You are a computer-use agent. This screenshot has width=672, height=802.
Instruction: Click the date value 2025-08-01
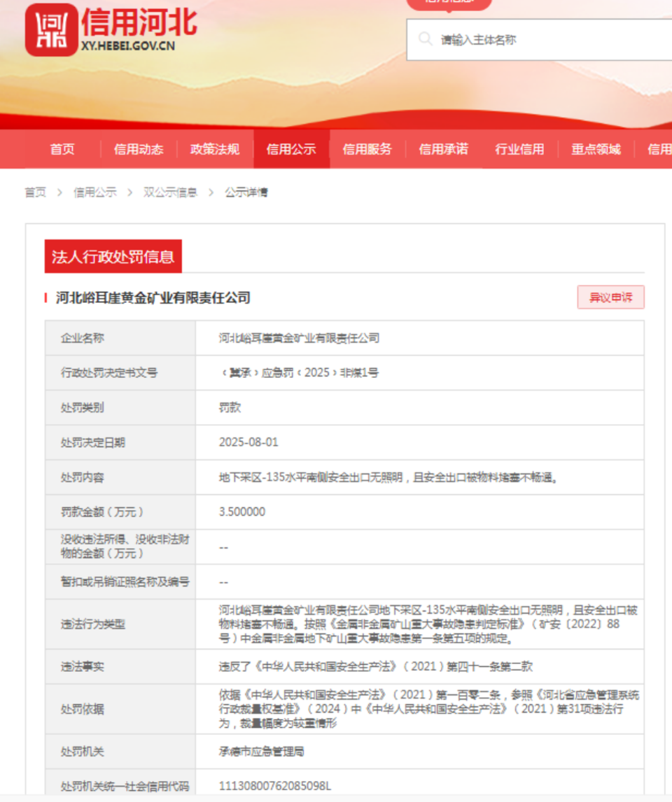click(248, 442)
